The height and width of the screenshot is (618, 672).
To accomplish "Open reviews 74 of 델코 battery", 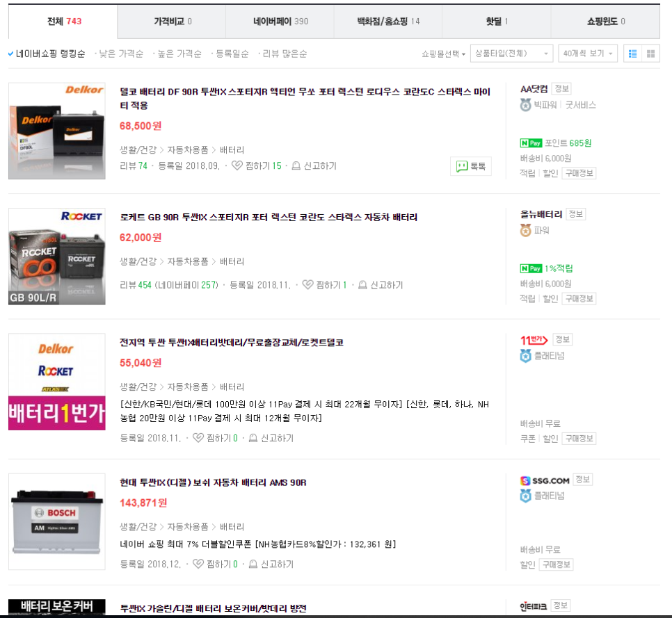I will (134, 165).
